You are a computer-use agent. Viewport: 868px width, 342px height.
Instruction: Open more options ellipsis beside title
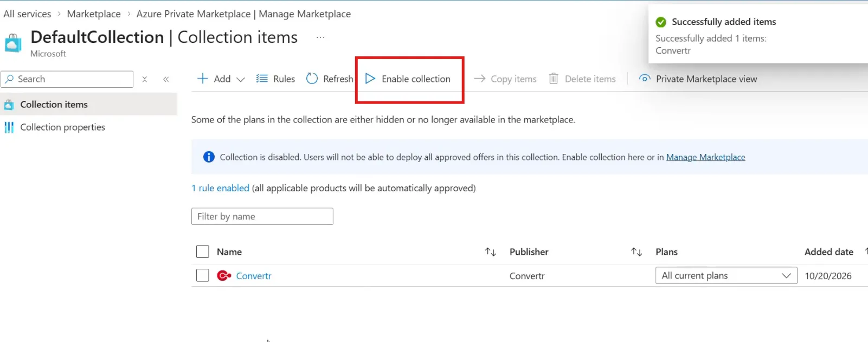(x=320, y=37)
